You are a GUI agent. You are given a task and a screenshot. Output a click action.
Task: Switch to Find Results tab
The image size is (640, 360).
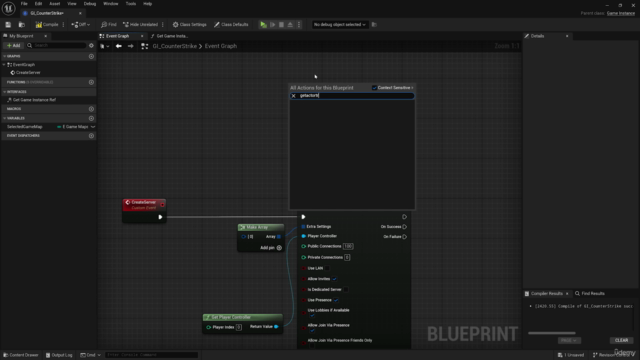(x=590, y=293)
